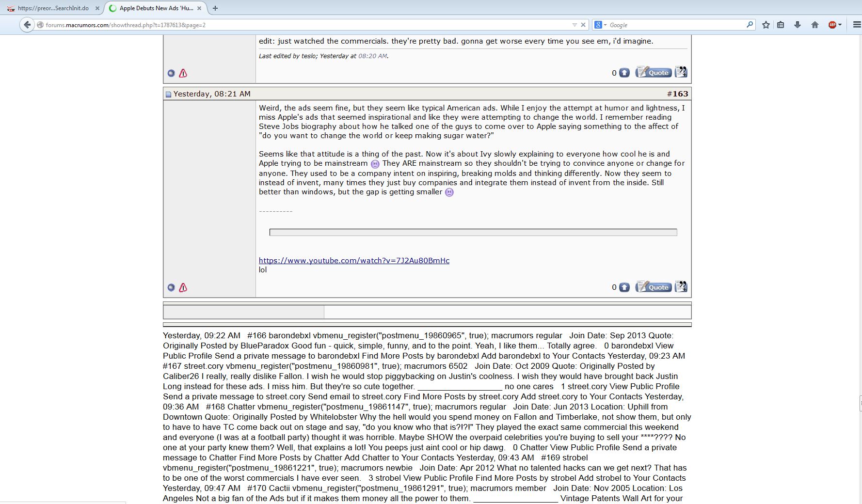Close the Apple Debuts New Ads tab
Viewport: 862px width, 504px height.
[199, 8]
